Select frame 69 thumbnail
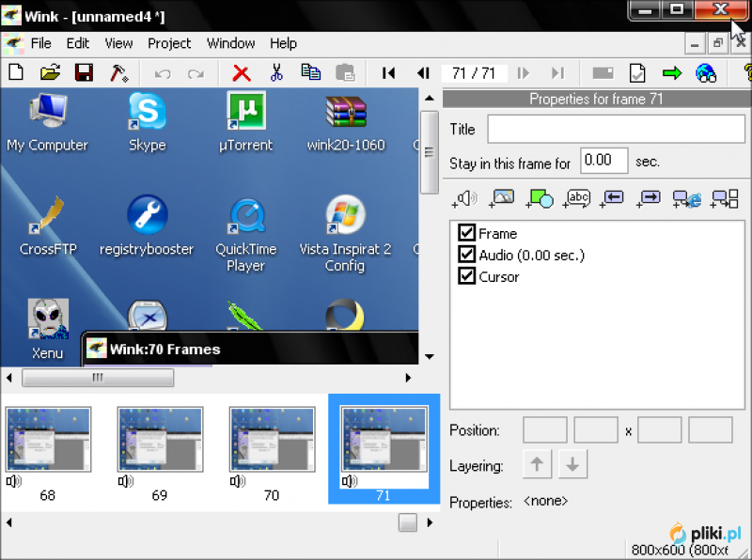The height and width of the screenshot is (560, 752). [x=160, y=440]
